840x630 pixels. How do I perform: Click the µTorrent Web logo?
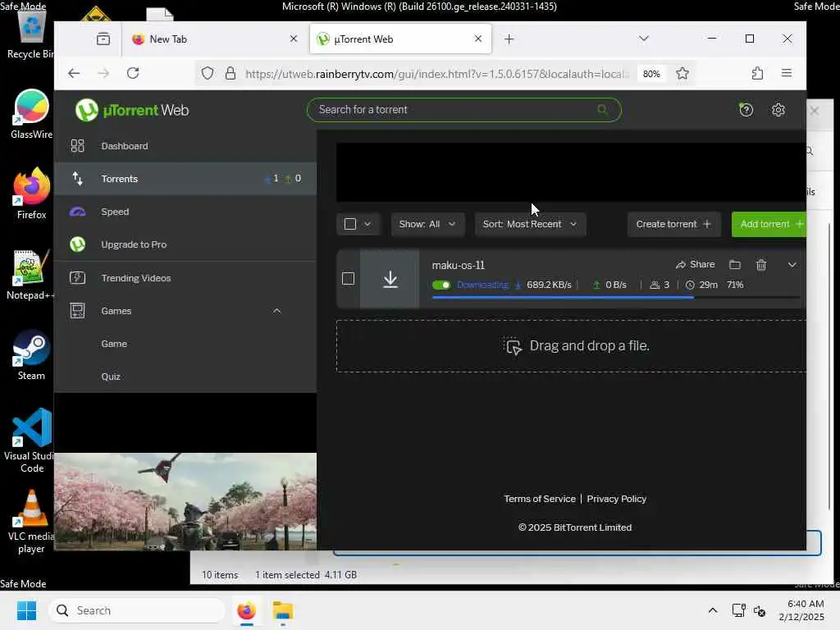point(132,110)
